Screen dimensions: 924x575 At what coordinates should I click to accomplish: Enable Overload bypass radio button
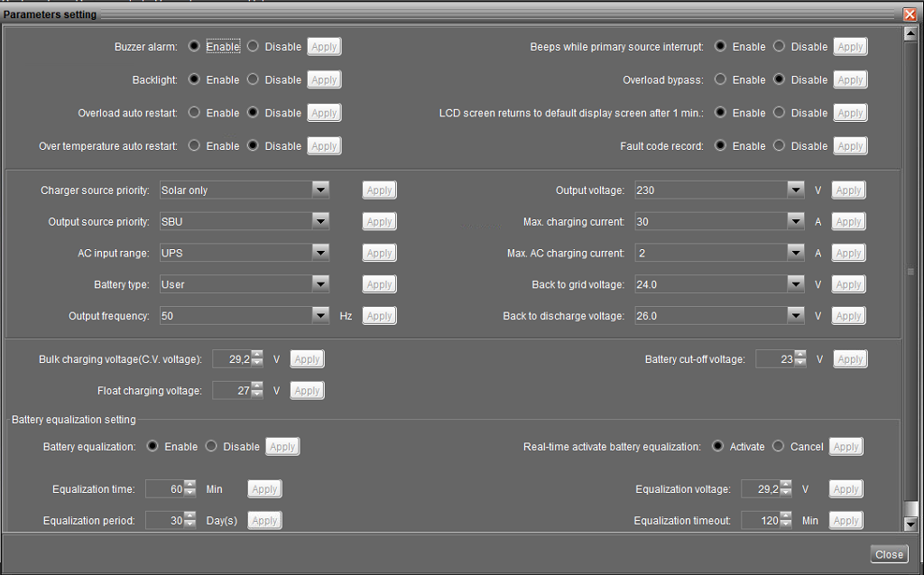[721, 79]
